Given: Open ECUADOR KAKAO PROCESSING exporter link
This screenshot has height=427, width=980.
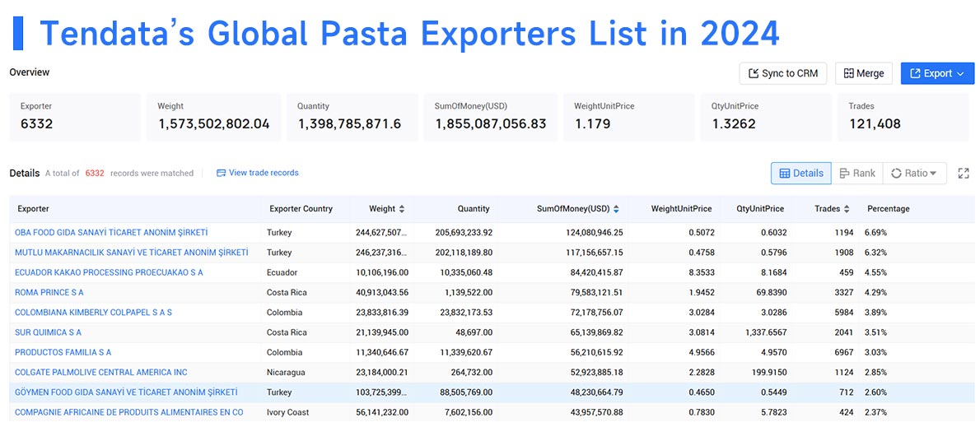Looking at the screenshot, I should 109,272.
